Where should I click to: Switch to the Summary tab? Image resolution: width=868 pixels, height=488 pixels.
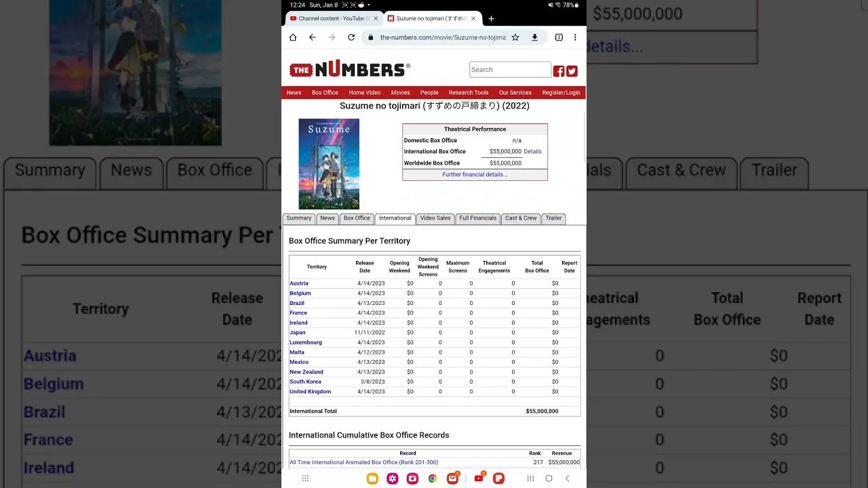pos(298,218)
